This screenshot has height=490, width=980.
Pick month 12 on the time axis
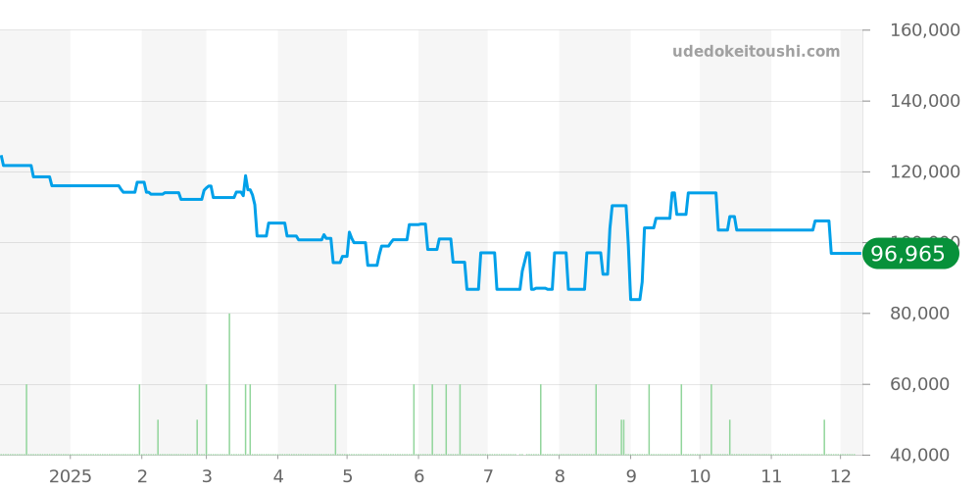tap(840, 476)
